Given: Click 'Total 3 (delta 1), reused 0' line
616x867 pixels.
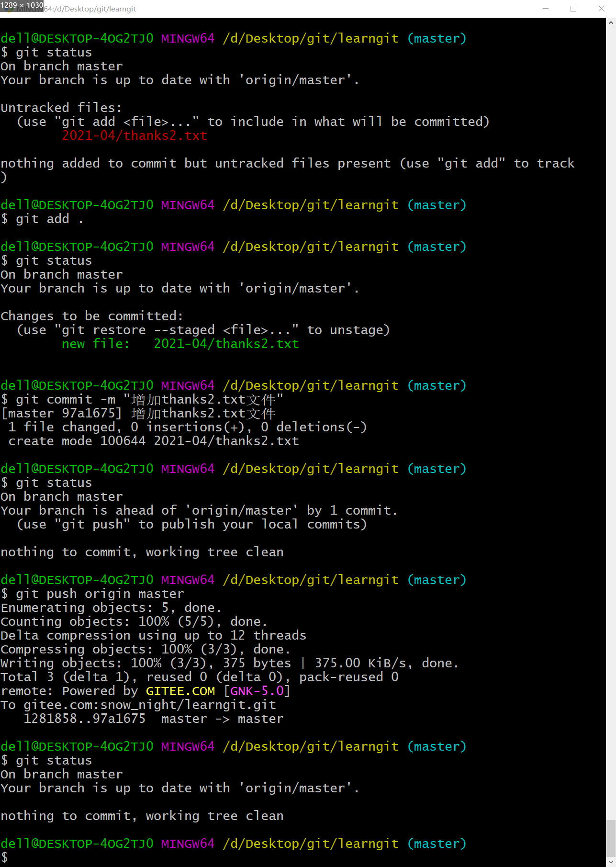Looking at the screenshot, I should point(200,677).
